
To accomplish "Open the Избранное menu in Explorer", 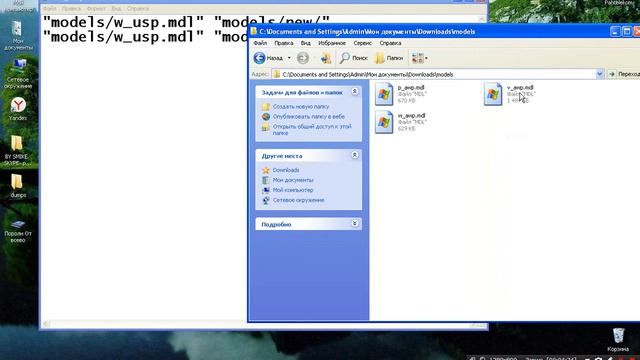I will click(x=332, y=43).
